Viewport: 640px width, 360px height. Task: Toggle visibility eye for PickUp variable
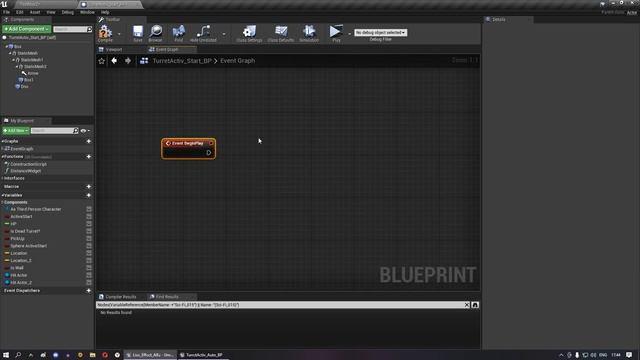89,238
